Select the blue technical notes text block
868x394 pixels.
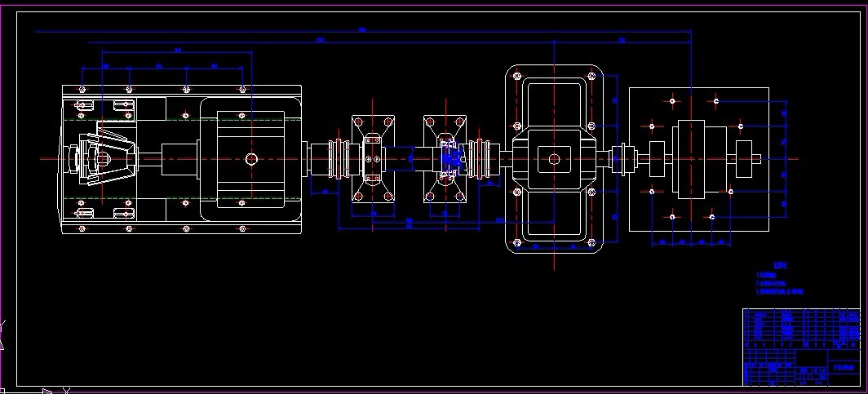tap(779, 279)
